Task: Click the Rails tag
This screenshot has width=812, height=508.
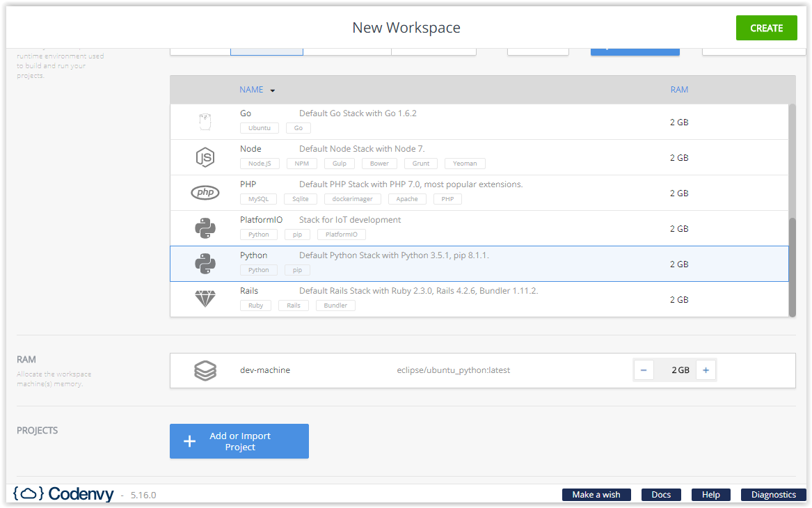Action: click(x=294, y=305)
